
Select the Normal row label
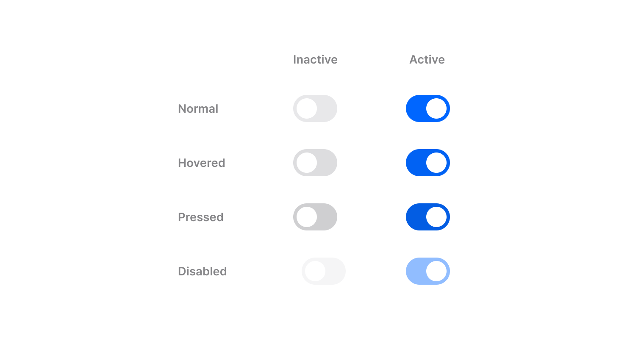pos(198,109)
